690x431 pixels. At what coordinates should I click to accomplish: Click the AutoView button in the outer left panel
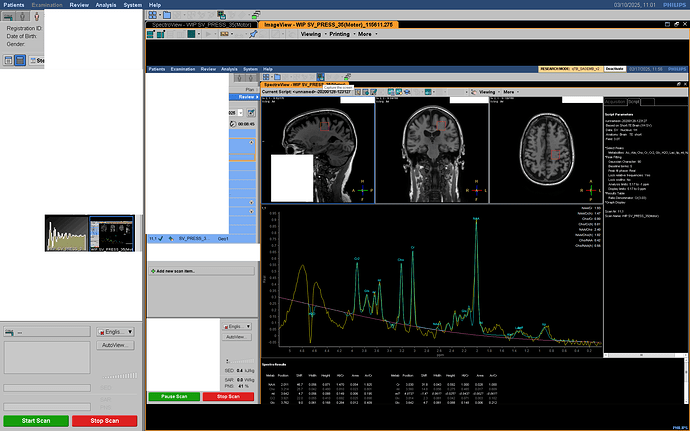115,345
